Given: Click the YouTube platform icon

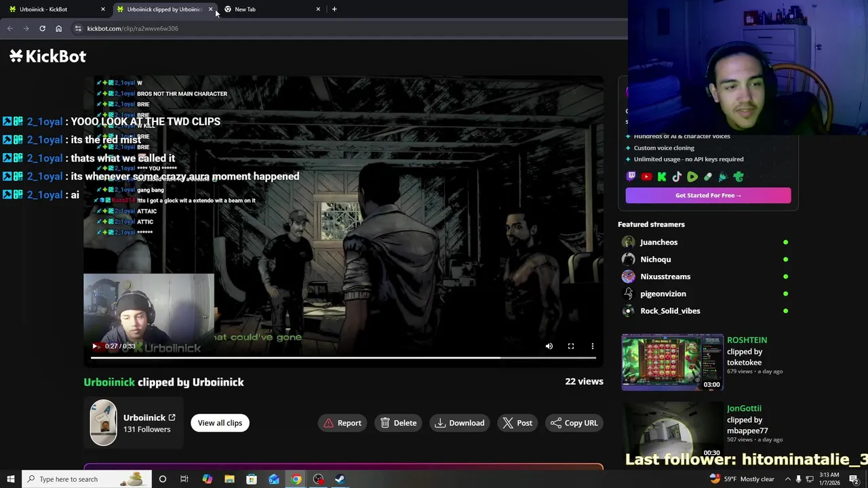Looking at the screenshot, I should pyautogui.click(x=646, y=177).
